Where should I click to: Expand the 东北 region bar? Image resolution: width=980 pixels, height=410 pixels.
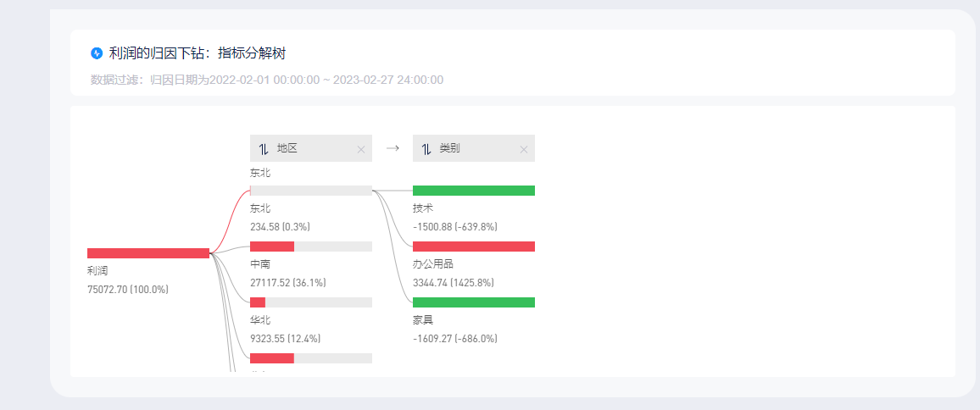(x=311, y=191)
